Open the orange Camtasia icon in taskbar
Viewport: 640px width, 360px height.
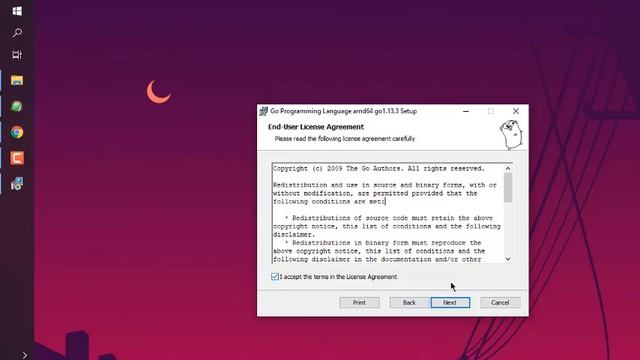[x=17, y=158]
